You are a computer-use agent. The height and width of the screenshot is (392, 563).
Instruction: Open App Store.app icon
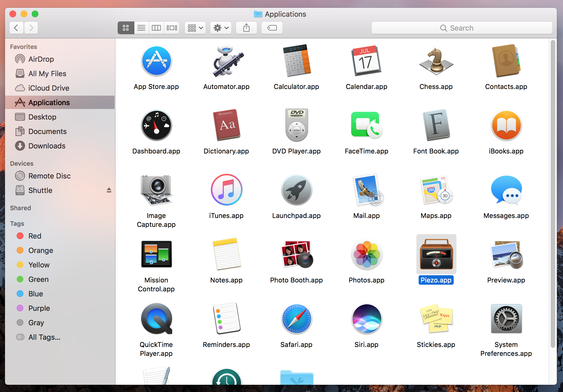pos(156,61)
